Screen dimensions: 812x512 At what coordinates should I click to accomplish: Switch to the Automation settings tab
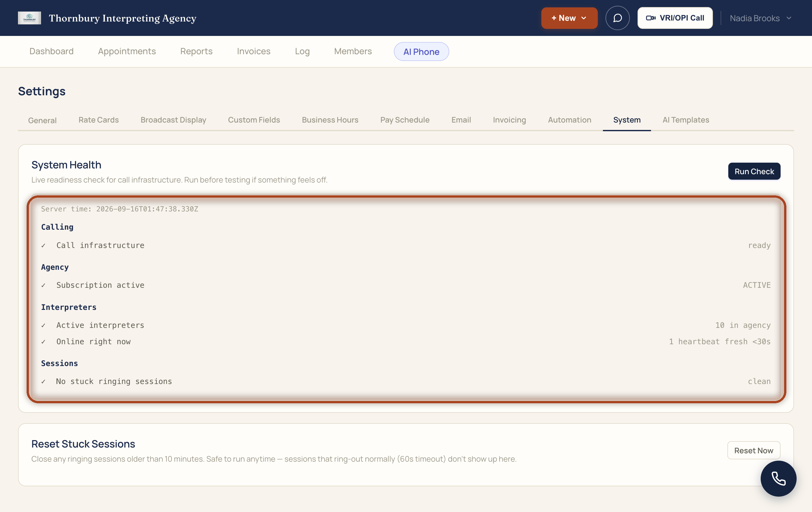point(570,120)
